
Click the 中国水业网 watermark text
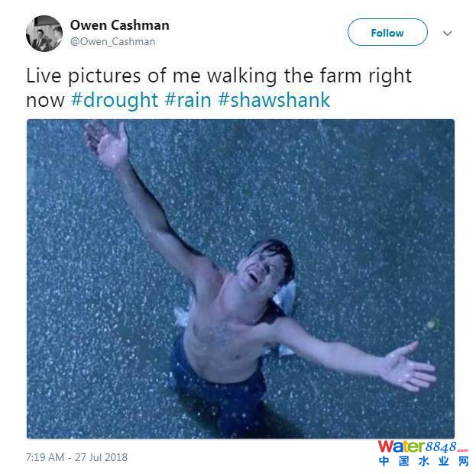(x=424, y=461)
